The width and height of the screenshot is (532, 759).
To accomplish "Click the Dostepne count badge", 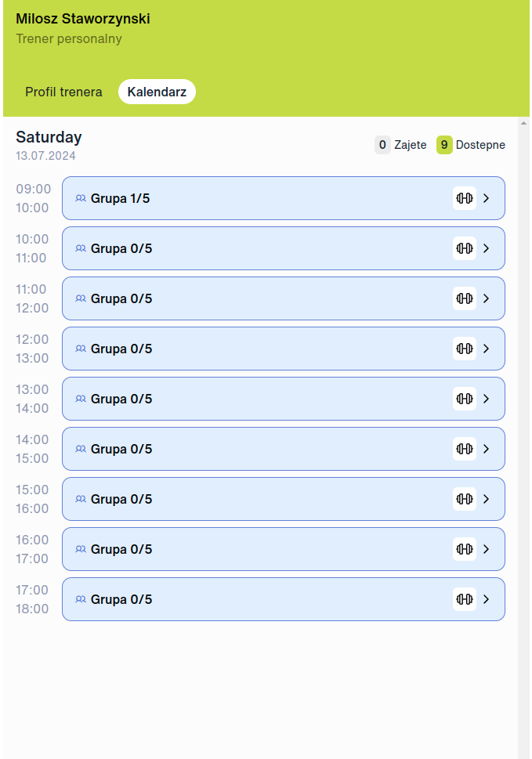I will (x=444, y=145).
